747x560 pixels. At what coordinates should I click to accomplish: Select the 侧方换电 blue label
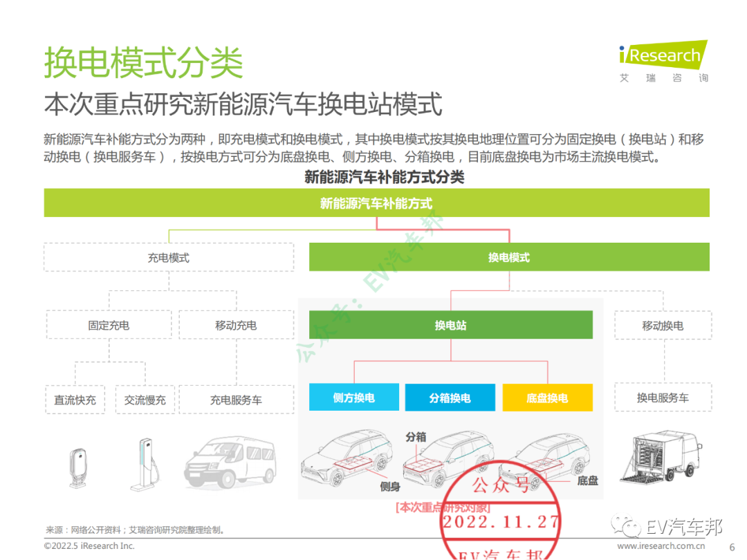pyautogui.click(x=354, y=398)
